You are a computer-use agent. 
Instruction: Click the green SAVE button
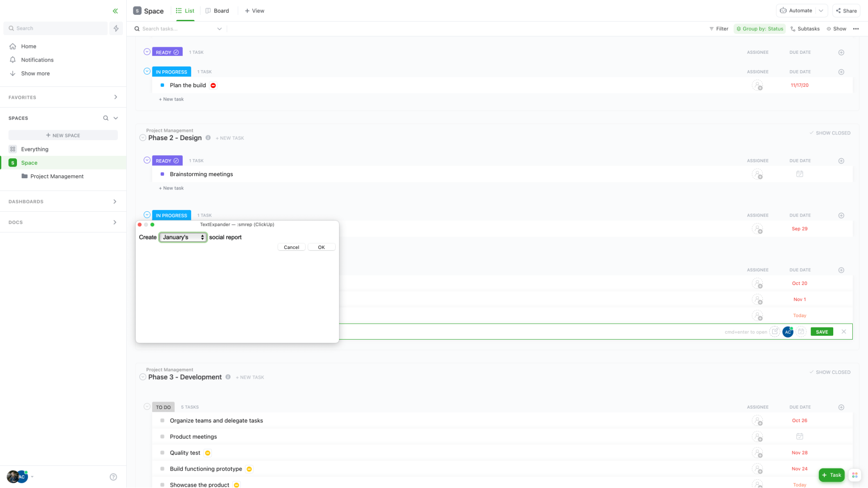pos(822,332)
